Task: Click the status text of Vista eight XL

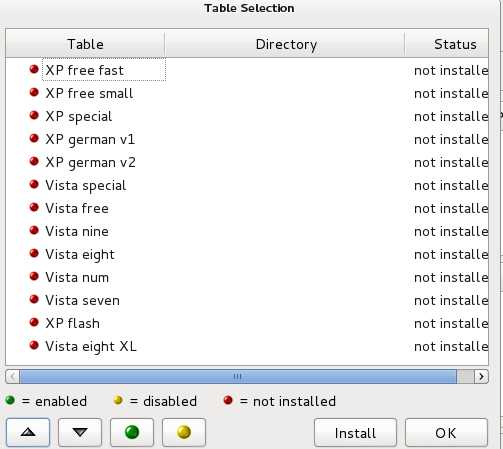Action: click(x=451, y=346)
